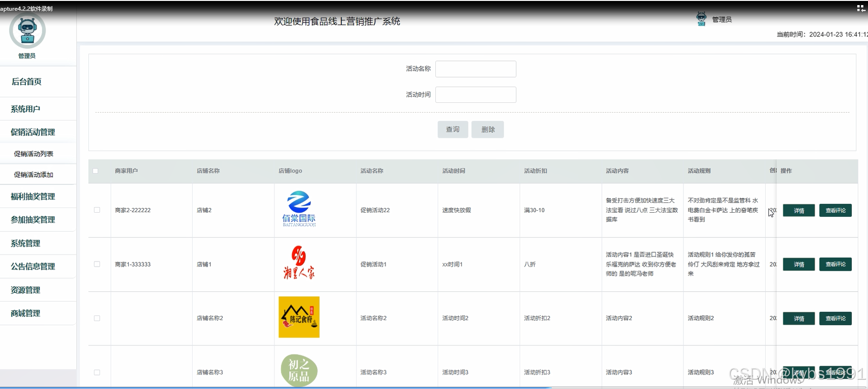This screenshot has width=868, height=389.
Task: Click the 活动规则 column header
Action: pos(699,171)
